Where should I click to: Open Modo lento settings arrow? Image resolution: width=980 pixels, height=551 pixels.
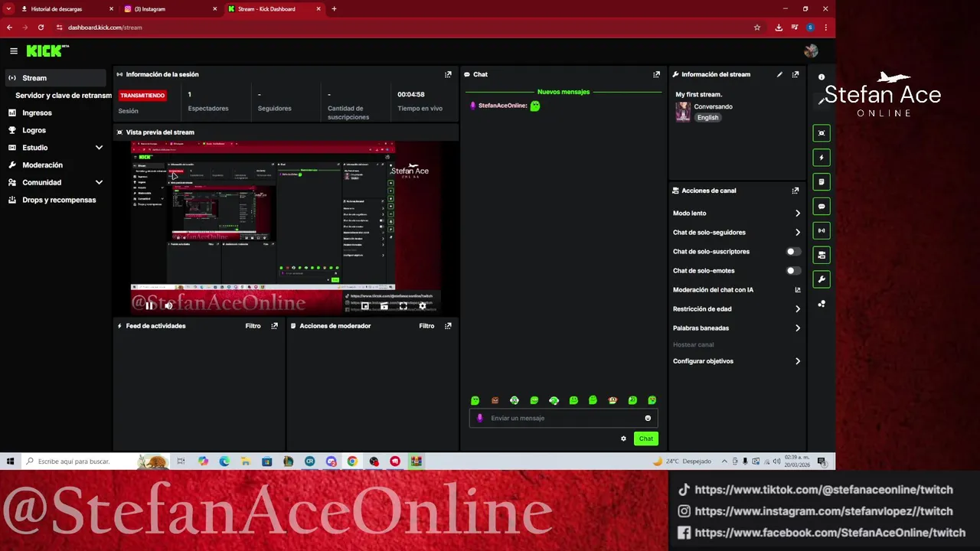798,214
